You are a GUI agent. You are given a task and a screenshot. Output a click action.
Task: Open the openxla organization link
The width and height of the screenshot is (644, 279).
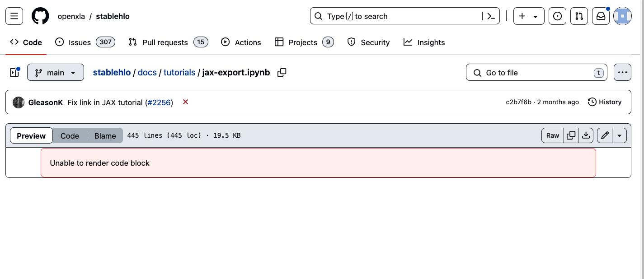coord(71,16)
